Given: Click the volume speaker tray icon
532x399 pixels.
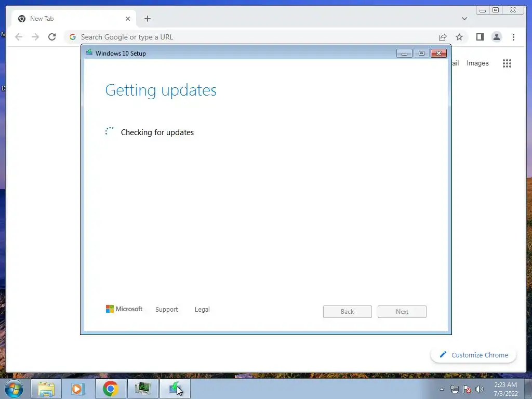Looking at the screenshot, I should point(480,389).
